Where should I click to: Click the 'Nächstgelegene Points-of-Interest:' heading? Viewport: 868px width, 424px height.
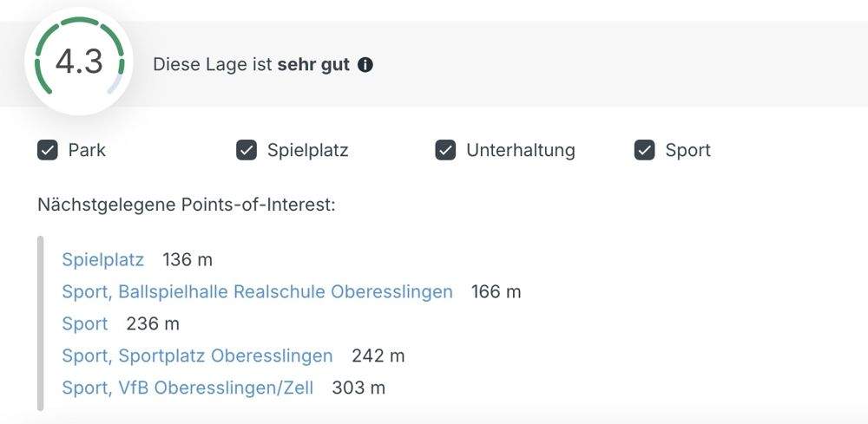(186, 205)
